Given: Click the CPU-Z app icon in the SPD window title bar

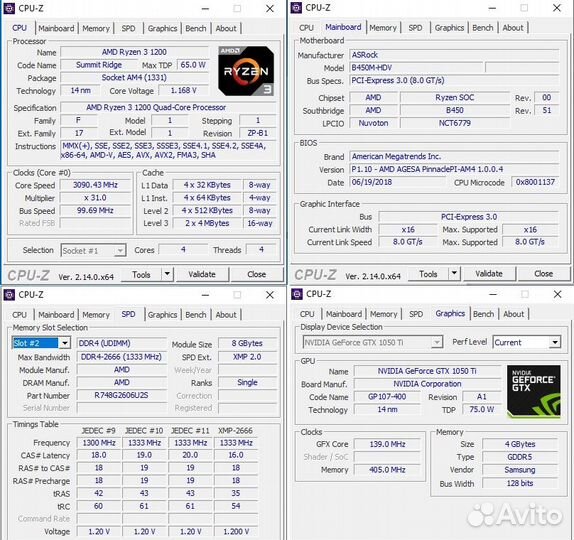Looking at the screenshot, I should click(9, 295).
